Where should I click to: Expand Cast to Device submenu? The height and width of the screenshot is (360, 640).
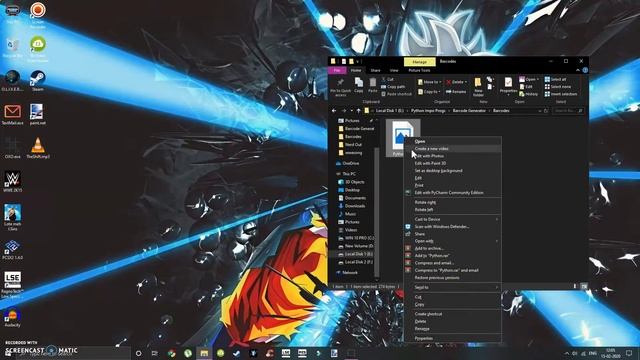click(452, 220)
